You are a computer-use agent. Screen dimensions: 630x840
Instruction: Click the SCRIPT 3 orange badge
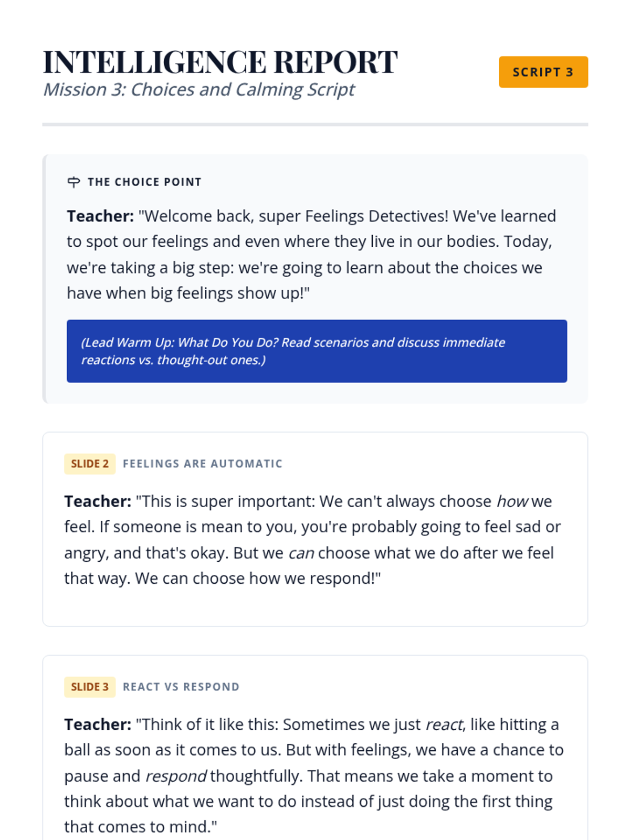543,72
